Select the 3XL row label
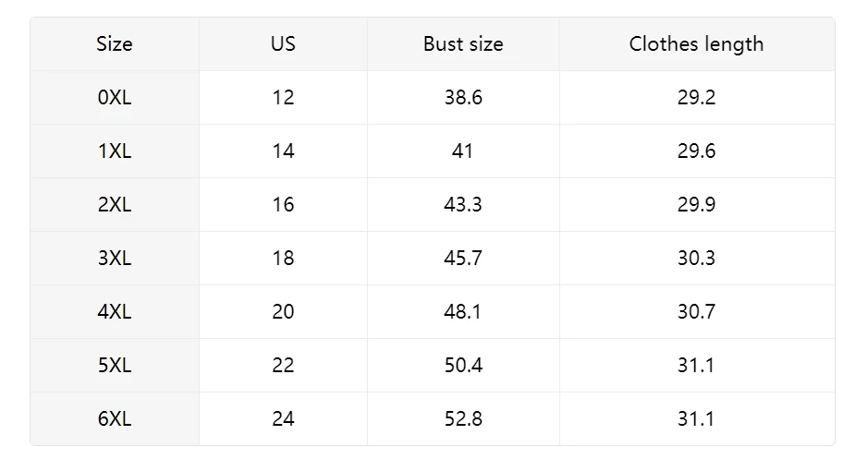The height and width of the screenshot is (459, 868). tap(115, 259)
